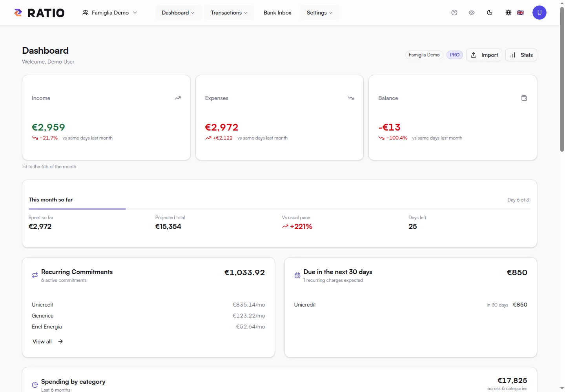Open the help question mark icon
This screenshot has height=392, width=565.
pos(454,13)
